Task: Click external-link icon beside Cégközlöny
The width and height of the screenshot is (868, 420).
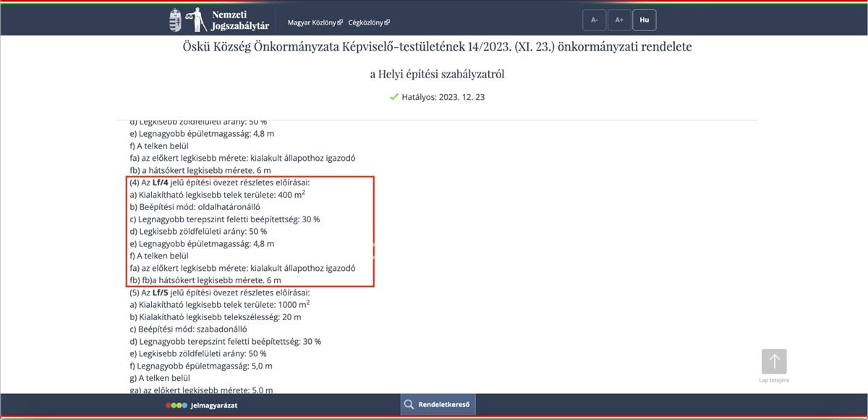Action: click(387, 22)
